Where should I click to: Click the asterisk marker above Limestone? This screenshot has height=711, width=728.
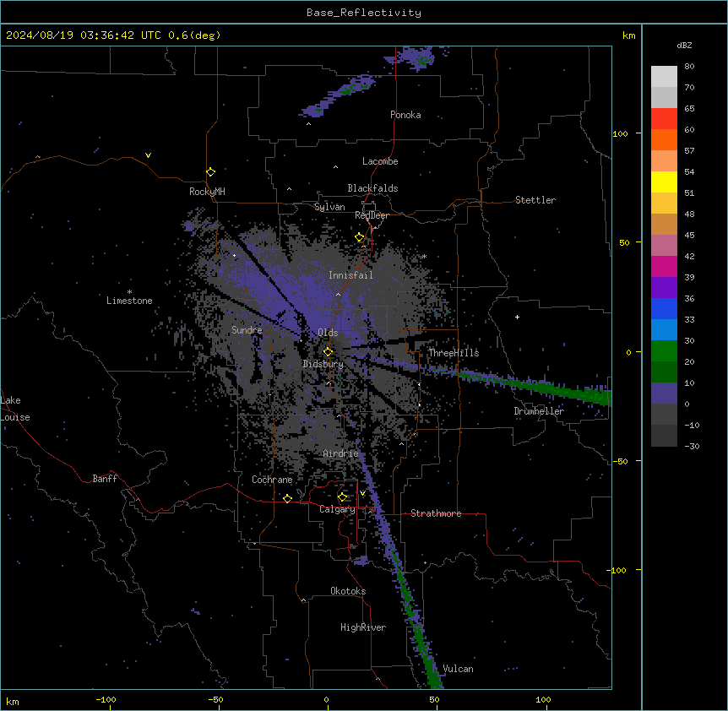coord(129,292)
